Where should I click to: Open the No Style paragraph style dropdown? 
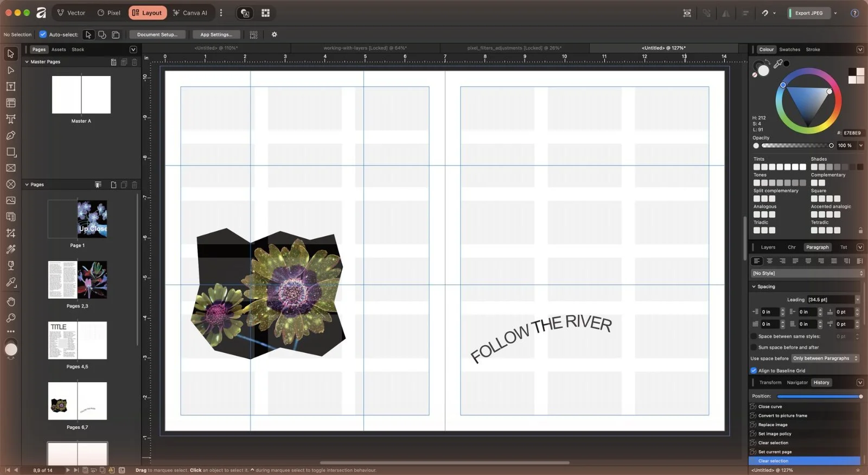pyautogui.click(x=807, y=273)
